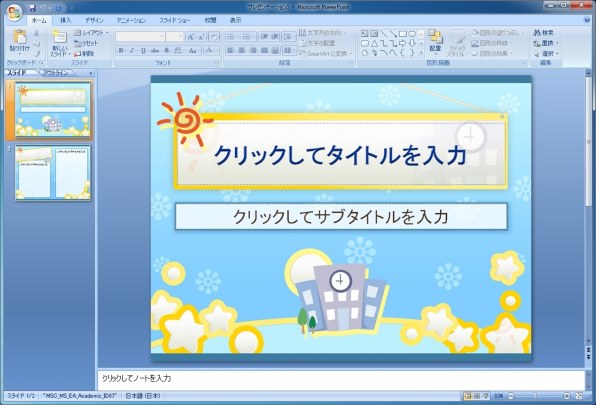Toggle italic formatting
This screenshot has width=596, height=405.
pos(132,50)
